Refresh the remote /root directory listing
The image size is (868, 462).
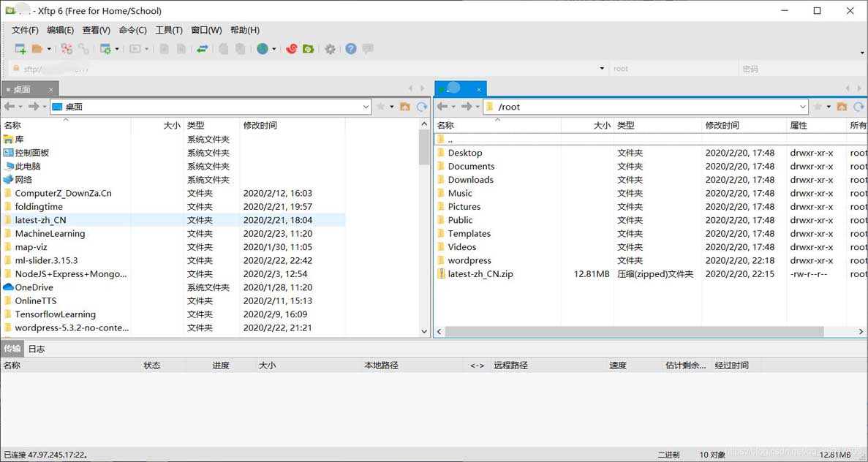[858, 107]
